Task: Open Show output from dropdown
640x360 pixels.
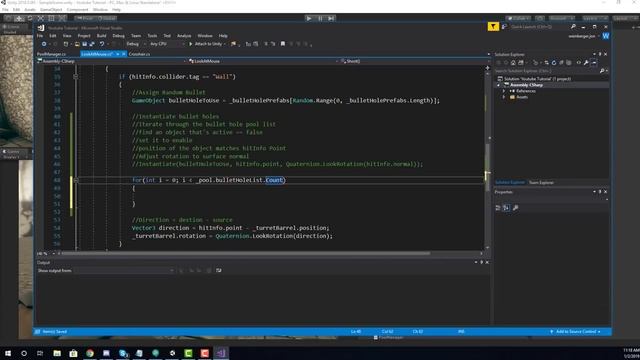Action: click(124, 270)
